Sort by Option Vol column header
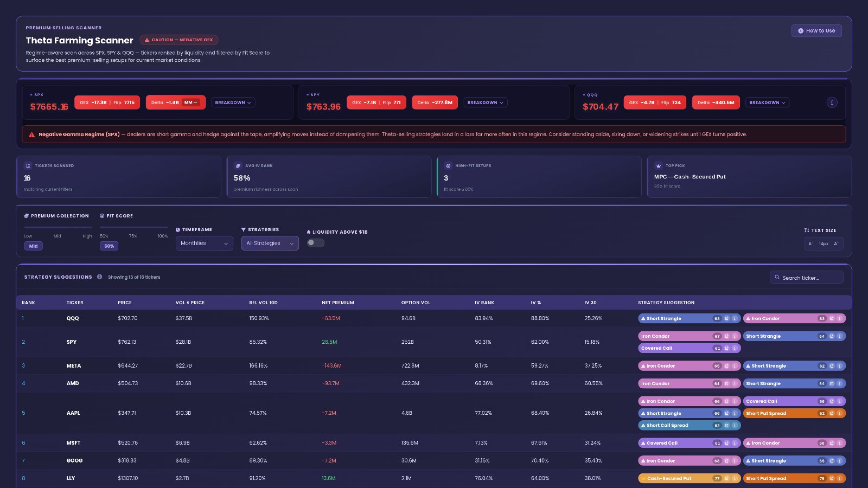This screenshot has height=488, width=868. coord(416,303)
